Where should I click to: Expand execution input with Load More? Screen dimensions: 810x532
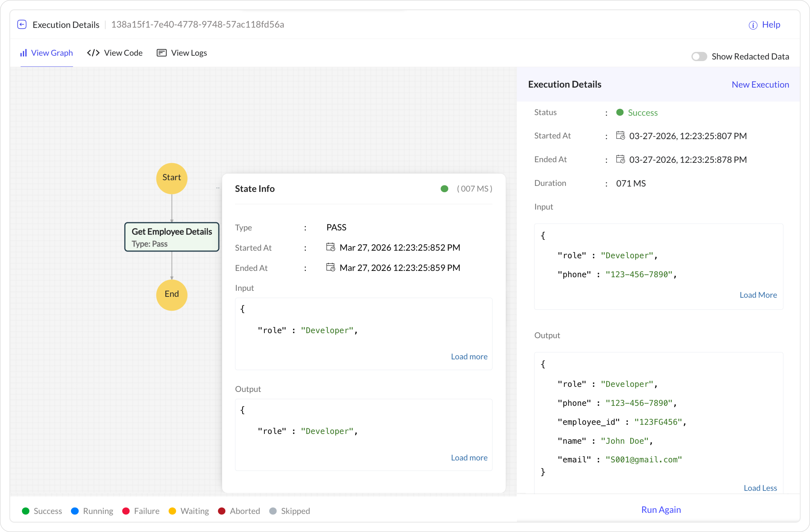pos(758,295)
